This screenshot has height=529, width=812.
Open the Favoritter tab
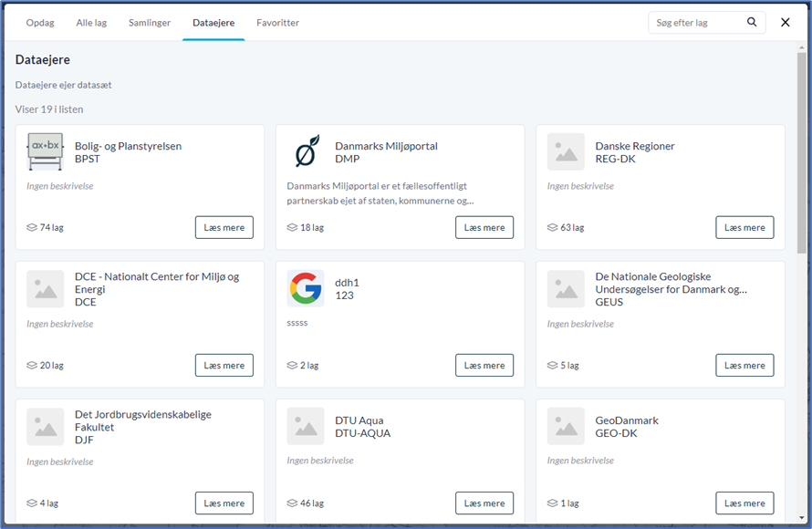tap(277, 22)
